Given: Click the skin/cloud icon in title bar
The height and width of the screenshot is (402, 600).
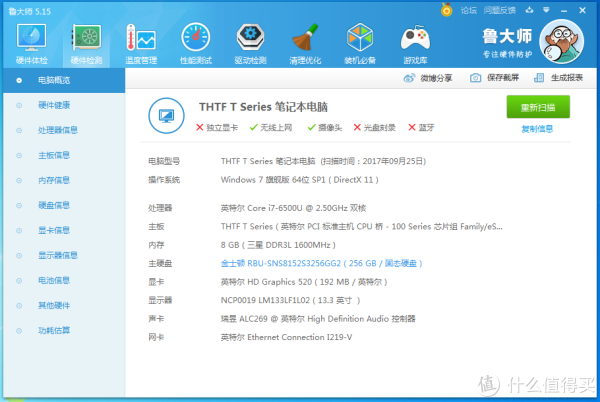Looking at the screenshot, I should coord(529,10).
